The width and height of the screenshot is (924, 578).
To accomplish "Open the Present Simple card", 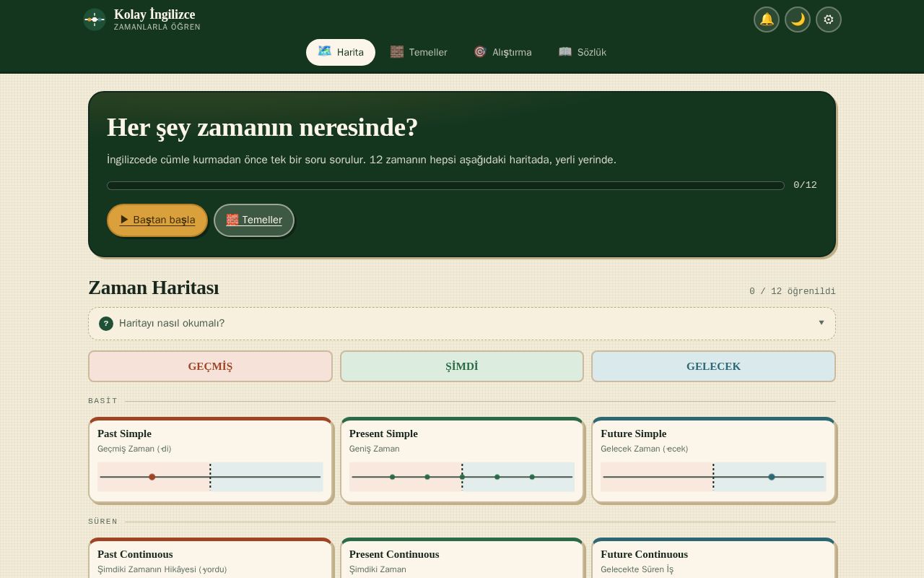I will pyautogui.click(x=462, y=460).
